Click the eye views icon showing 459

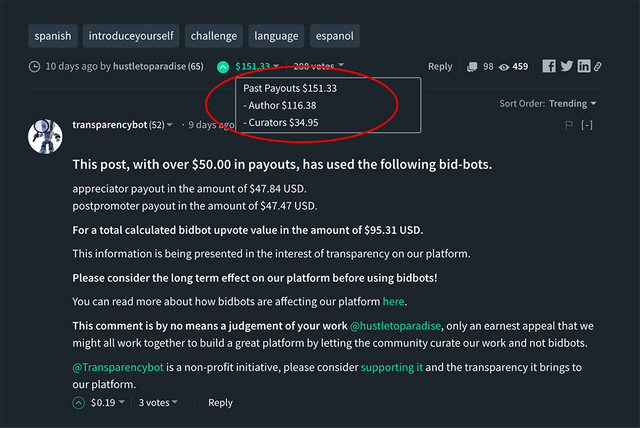[x=504, y=67]
